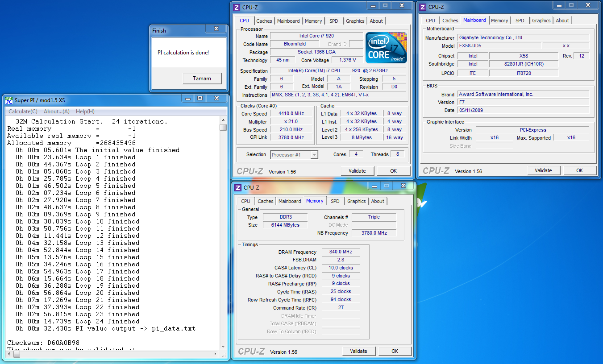Open the Graphics tab in the CPU window
This screenshot has width=603, height=364.
(x=355, y=21)
